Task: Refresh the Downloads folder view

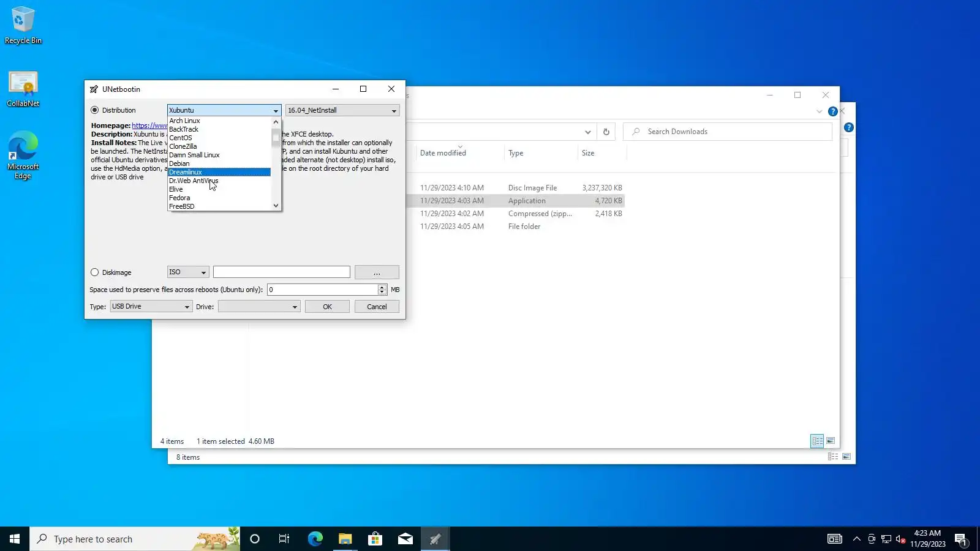Action: point(606,132)
